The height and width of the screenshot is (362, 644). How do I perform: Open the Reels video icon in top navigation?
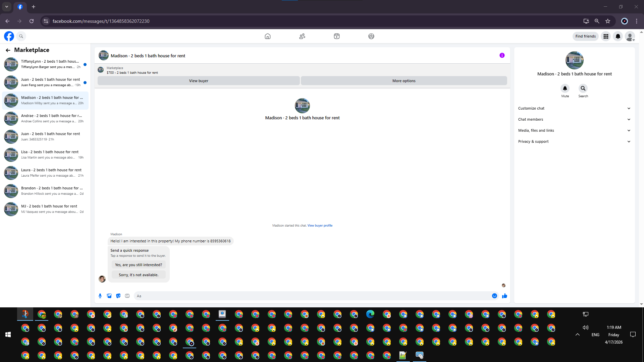[x=337, y=36]
